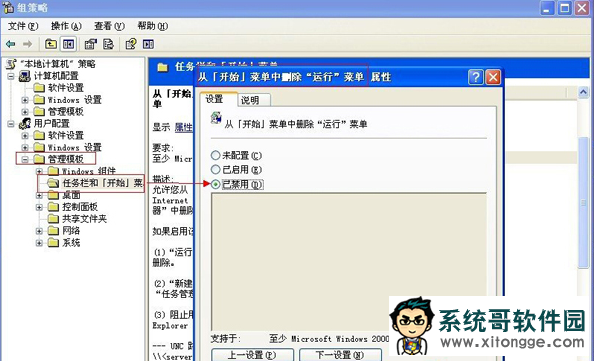Select the 控制面板 tree folder
The height and width of the screenshot is (361, 594).
point(73,207)
